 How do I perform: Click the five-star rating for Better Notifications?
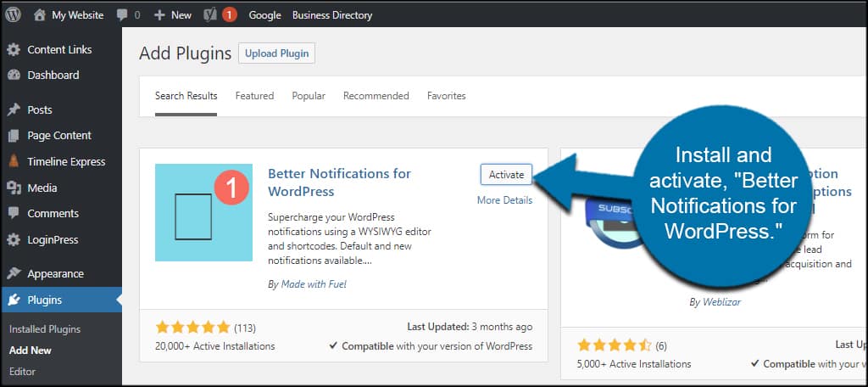click(x=192, y=327)
